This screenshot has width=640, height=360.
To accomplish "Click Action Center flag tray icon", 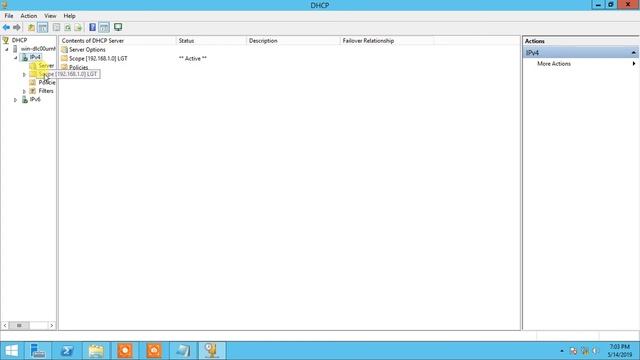I will [x=573, y=351].
